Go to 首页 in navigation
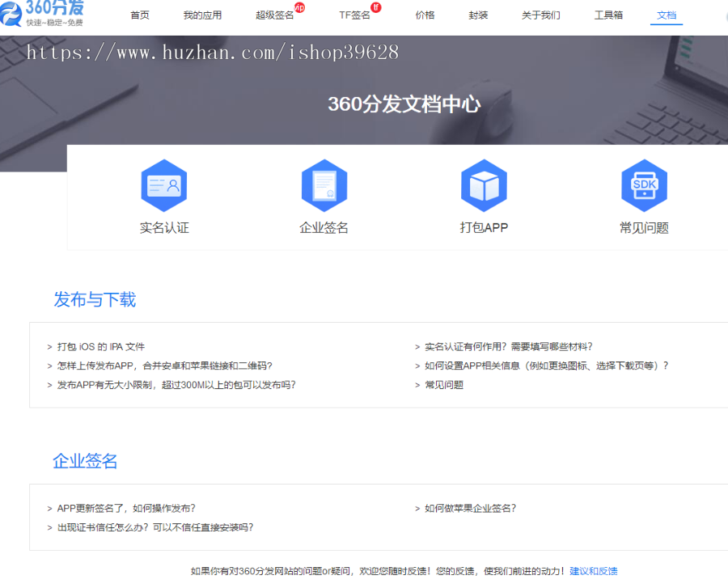Image resolution: width=728 pixels, height=584 pixels. pos(140,15)
